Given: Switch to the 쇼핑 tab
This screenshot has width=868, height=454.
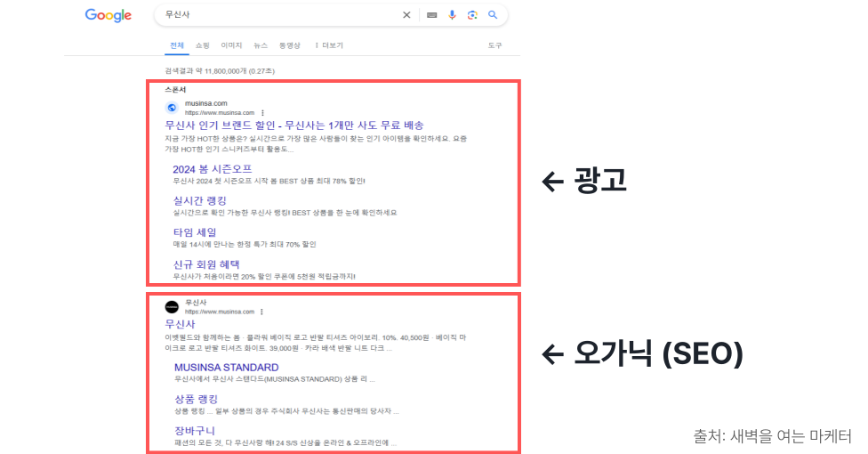Looking at the screenshot, I should (203, 45).
